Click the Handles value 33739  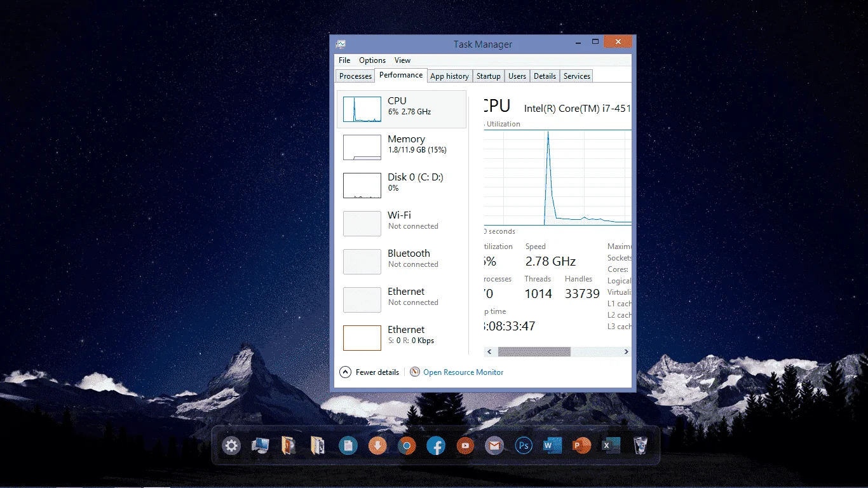coord(582,294)
